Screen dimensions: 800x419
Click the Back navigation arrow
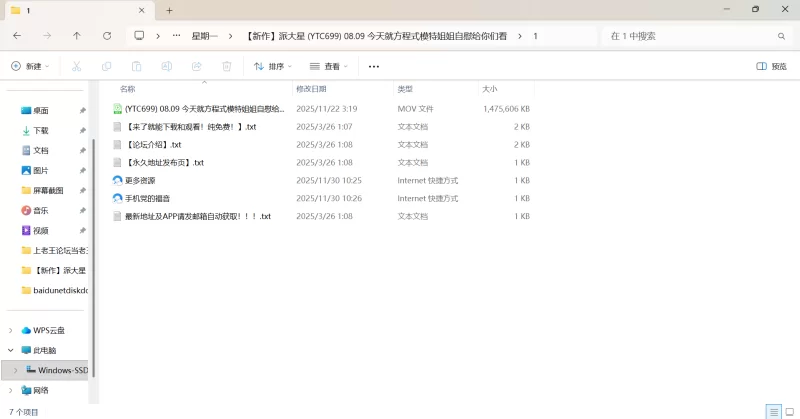pos(17,35)
